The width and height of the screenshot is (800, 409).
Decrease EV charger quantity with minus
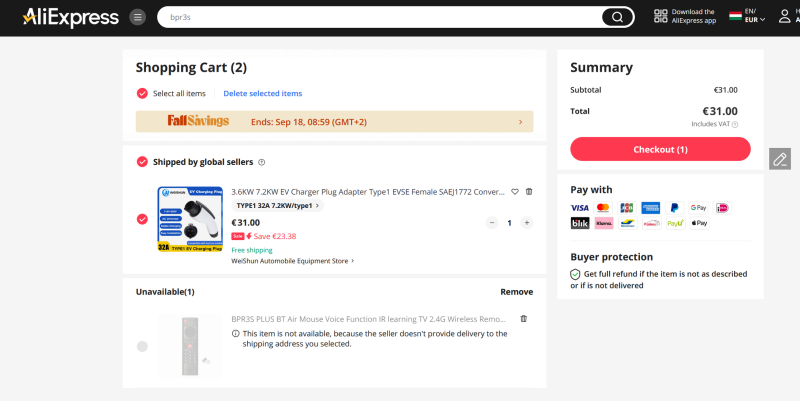tap(492, 223)
